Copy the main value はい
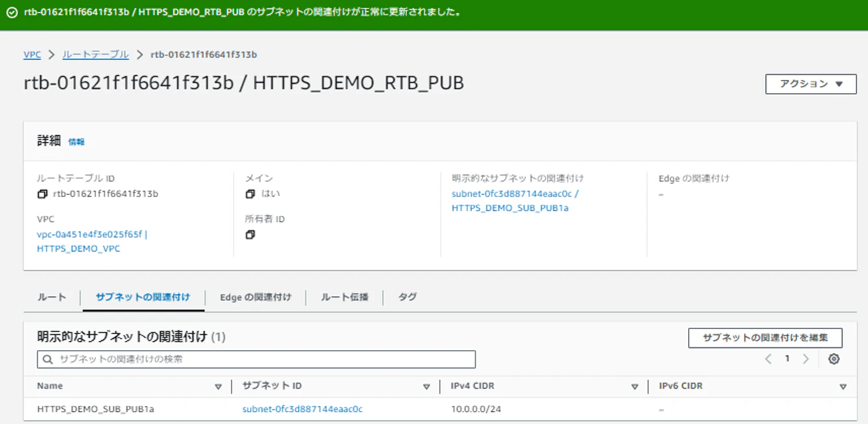Screen dimensions: 868x424 click(250, 194)
